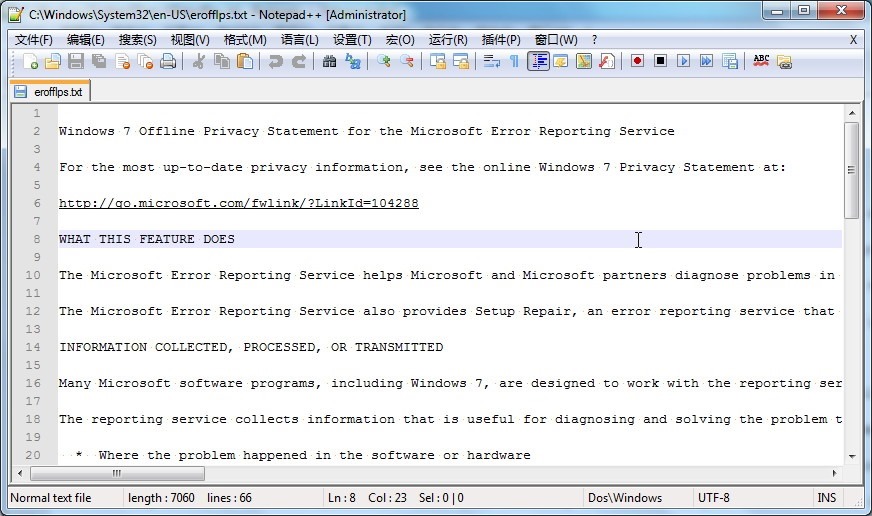Viewport: 872px width, 516px height.
Task: Open the 文件(F) menu
Action: point(33,40)
